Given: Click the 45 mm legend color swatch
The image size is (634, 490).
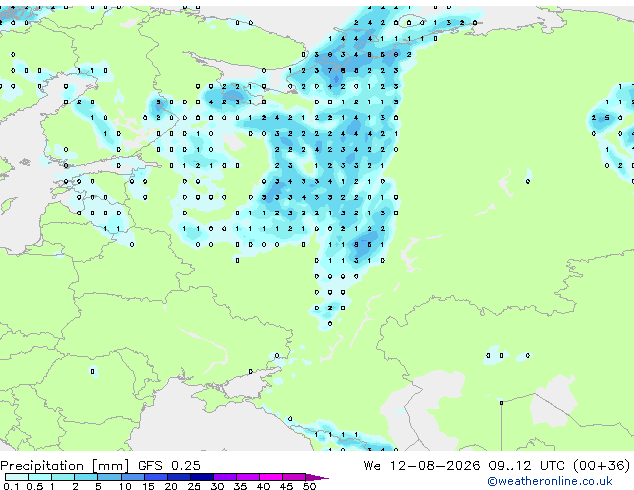Looking at the screenshot, I should [x=294, y=477].
